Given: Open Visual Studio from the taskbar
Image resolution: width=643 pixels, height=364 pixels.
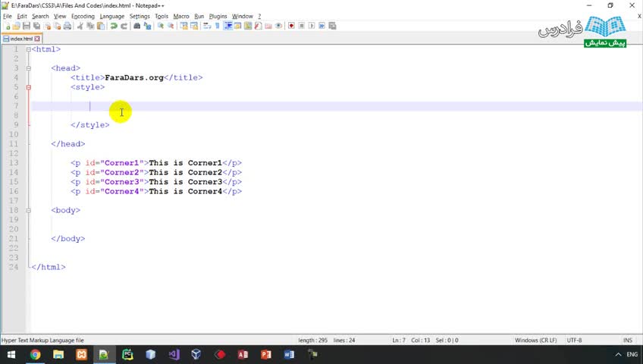Looking at the screenshot, I should pos(174,355).
